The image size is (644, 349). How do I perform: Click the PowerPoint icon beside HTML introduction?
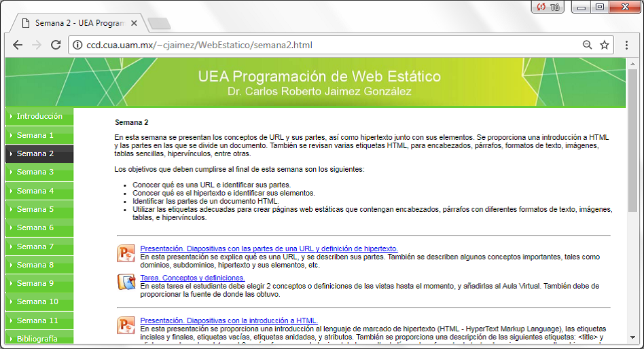click(126, 325)
